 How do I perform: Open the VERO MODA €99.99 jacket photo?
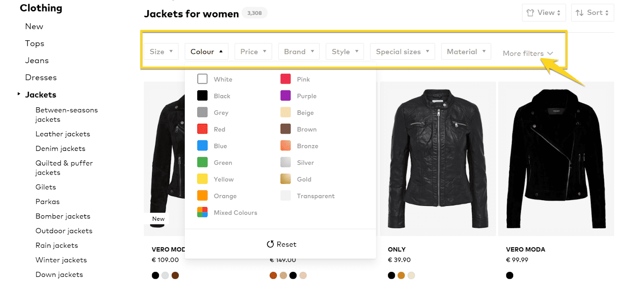[x=556, y=159]
